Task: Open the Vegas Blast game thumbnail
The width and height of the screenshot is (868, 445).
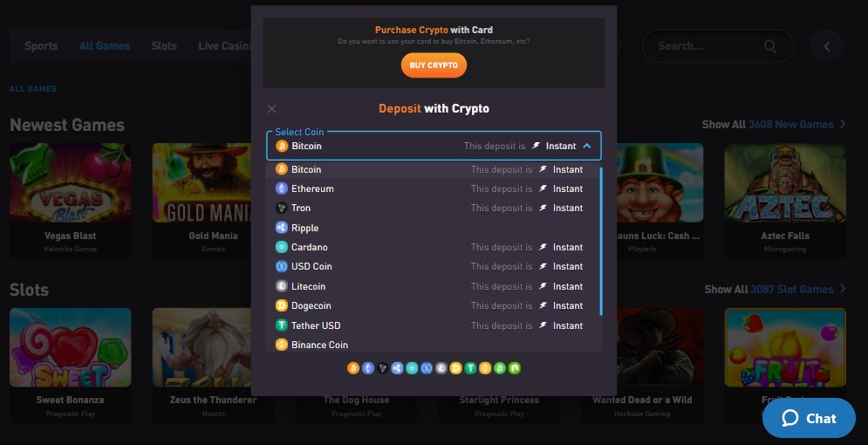Action: 71,182
